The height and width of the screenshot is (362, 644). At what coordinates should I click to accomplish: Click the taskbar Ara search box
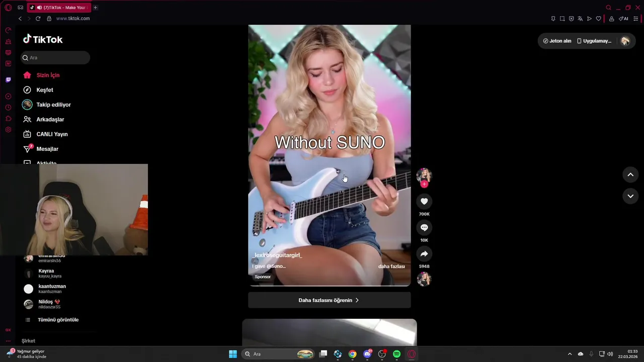(279, 354)
